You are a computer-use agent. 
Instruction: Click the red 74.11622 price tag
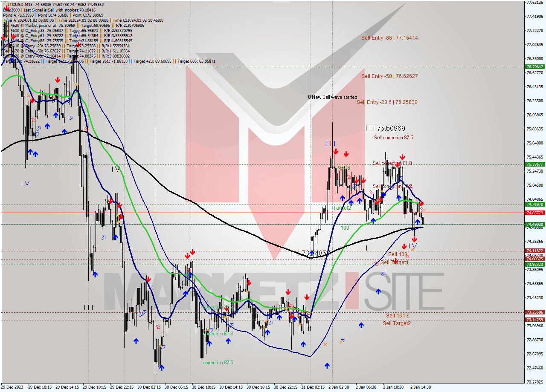click(534, 251)
